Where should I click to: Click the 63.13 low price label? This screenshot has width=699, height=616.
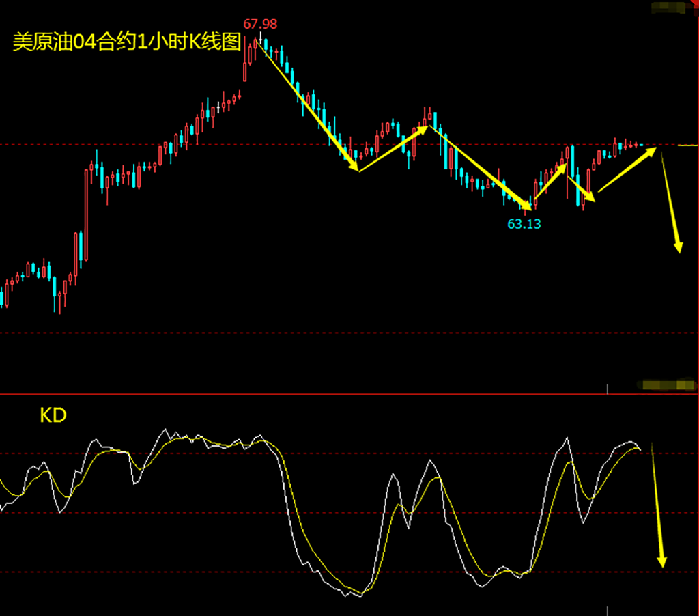tap(524, 224)
